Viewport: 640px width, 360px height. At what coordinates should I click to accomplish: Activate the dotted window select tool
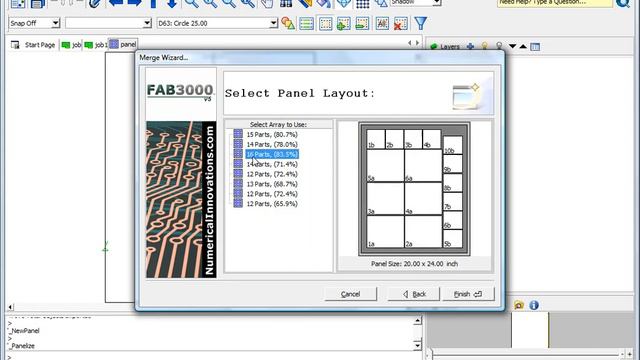point(325,23)
